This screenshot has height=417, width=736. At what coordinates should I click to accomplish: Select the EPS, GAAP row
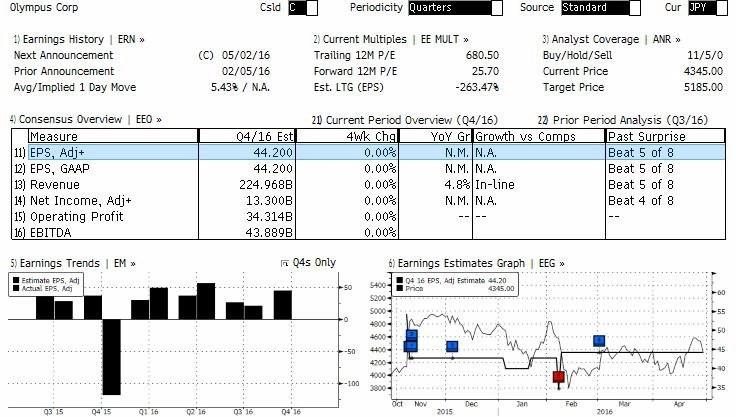368,169
